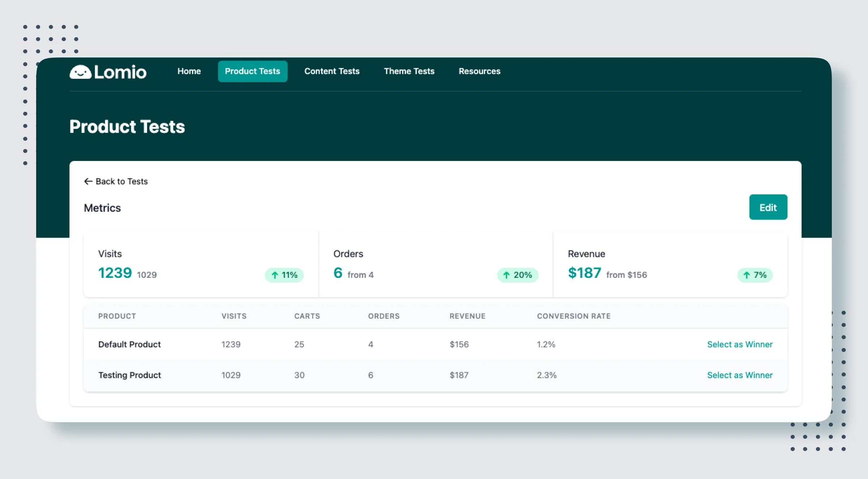Click the Back to Tests link

[122, 181]
